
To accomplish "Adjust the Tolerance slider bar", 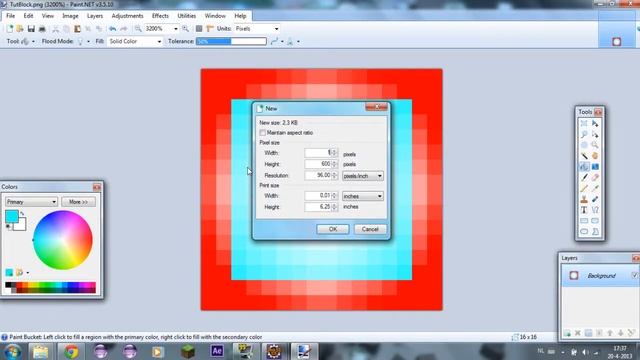I will pos(231,41).
